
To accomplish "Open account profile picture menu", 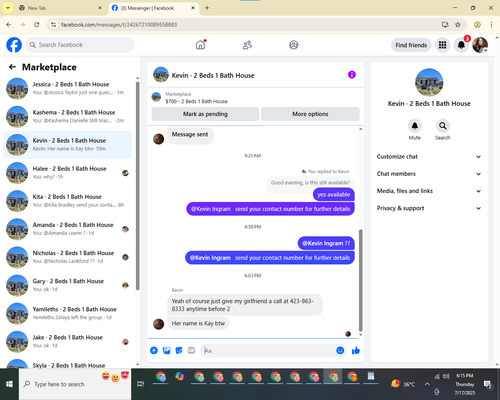I will coord(480,45).
